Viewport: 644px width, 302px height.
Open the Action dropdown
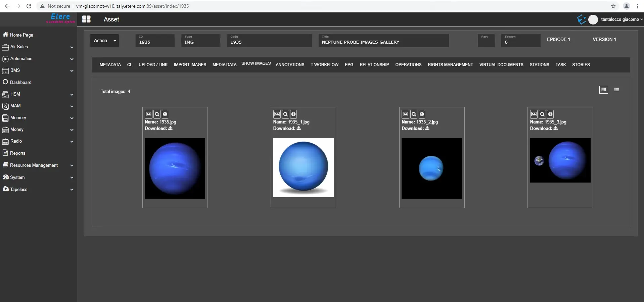[x=104, y=41]
